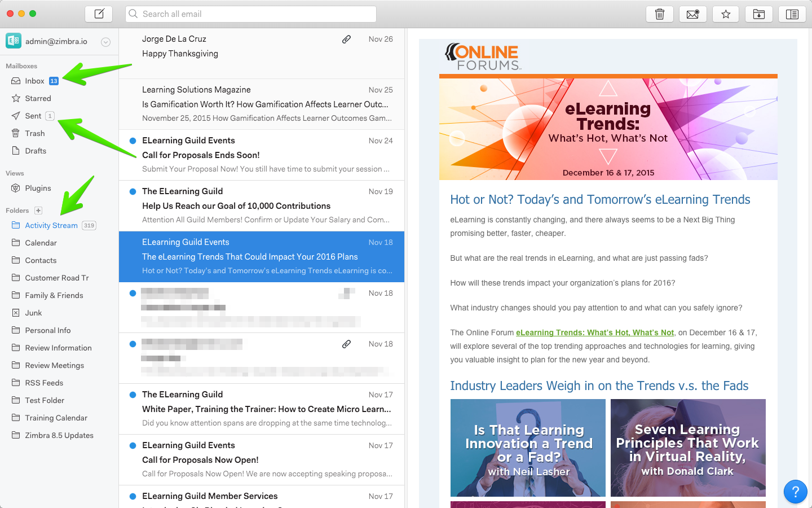Image resolution: width=812 pixels, height=508 pixels.
Task: Add a new folder with plus button
Action: (38, 211)
